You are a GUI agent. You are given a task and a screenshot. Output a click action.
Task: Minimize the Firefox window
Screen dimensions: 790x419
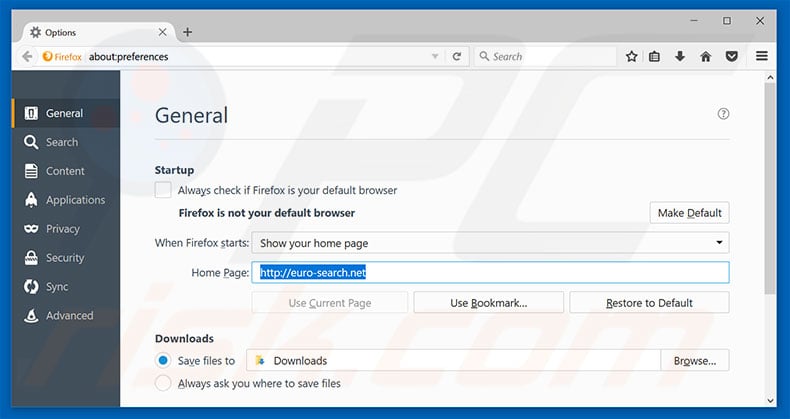tap(694, 21)
